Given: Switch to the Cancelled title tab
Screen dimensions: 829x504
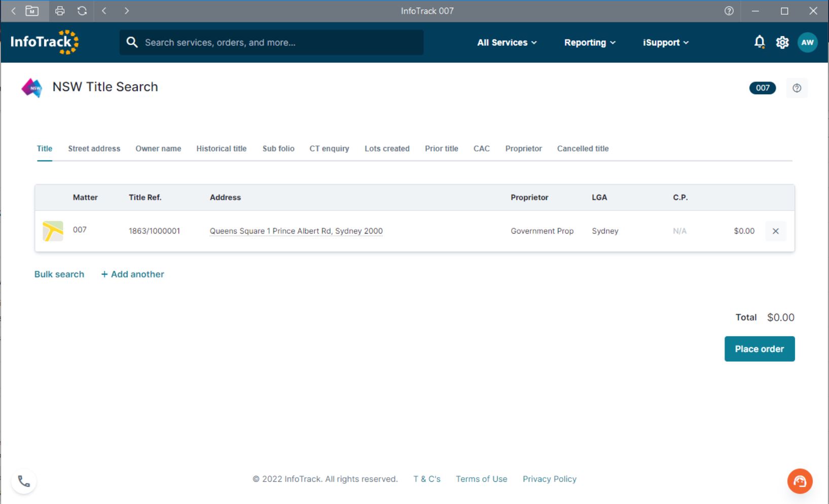Looking at the screenshot, I should point(583,148).
